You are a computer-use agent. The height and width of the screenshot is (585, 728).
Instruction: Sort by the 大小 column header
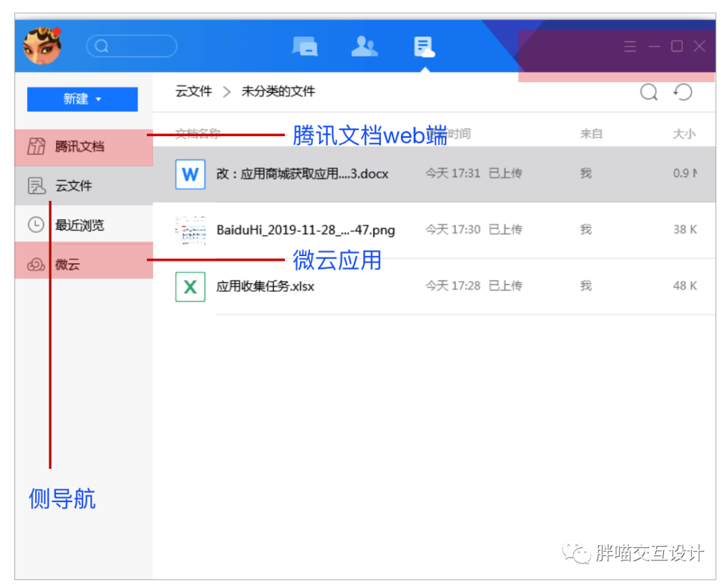click(684, 134)
